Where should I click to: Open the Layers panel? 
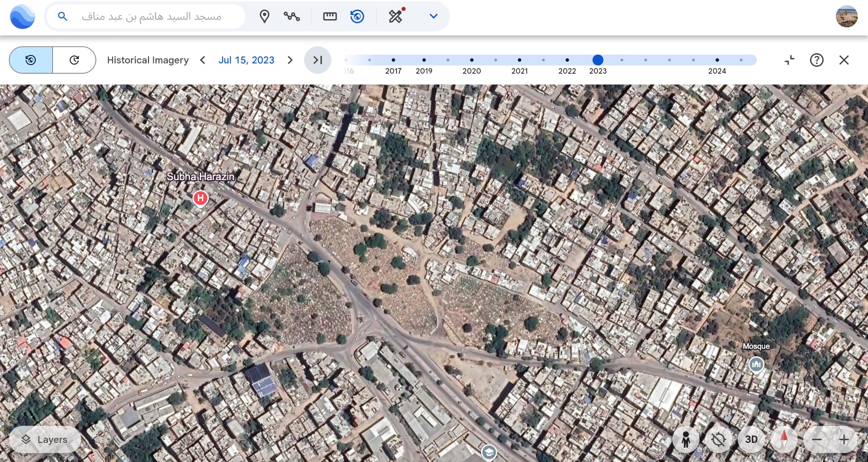[45, 439]
